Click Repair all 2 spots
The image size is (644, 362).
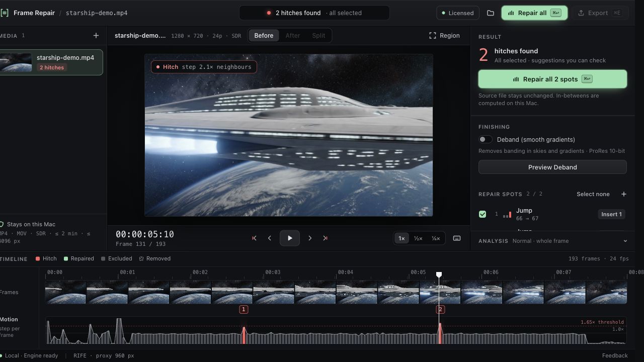click(x=552, y=79)
